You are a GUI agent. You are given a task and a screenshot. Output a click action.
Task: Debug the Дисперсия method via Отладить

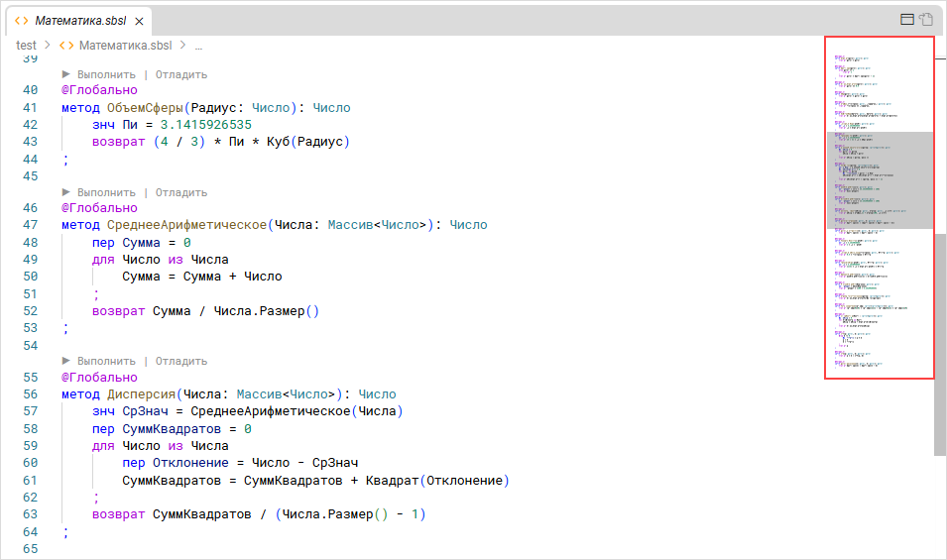(181, 361)
